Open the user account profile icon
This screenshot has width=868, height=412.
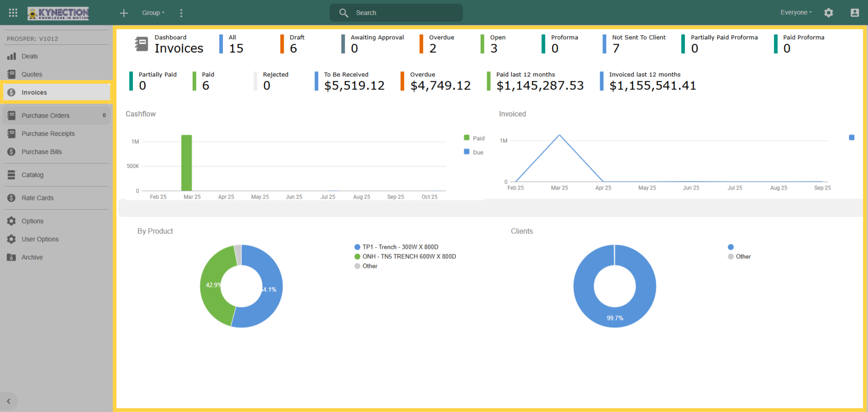click(x=855, y=13)
